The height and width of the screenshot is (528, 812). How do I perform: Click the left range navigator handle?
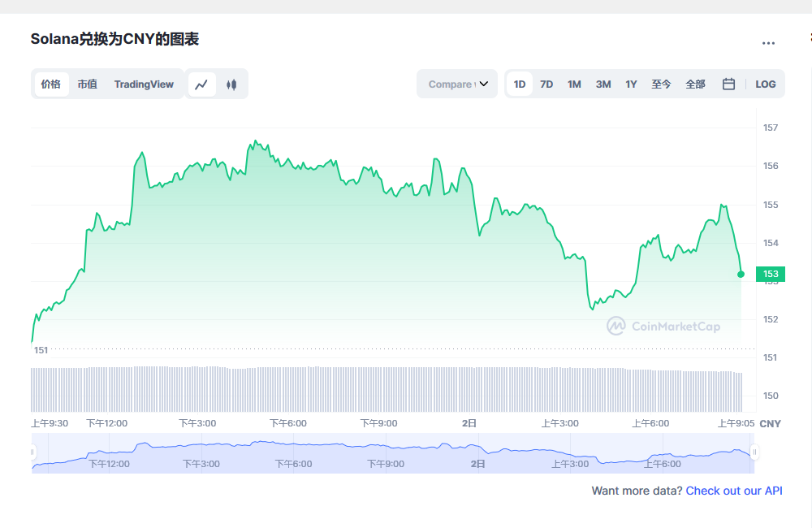pos(32,452)
